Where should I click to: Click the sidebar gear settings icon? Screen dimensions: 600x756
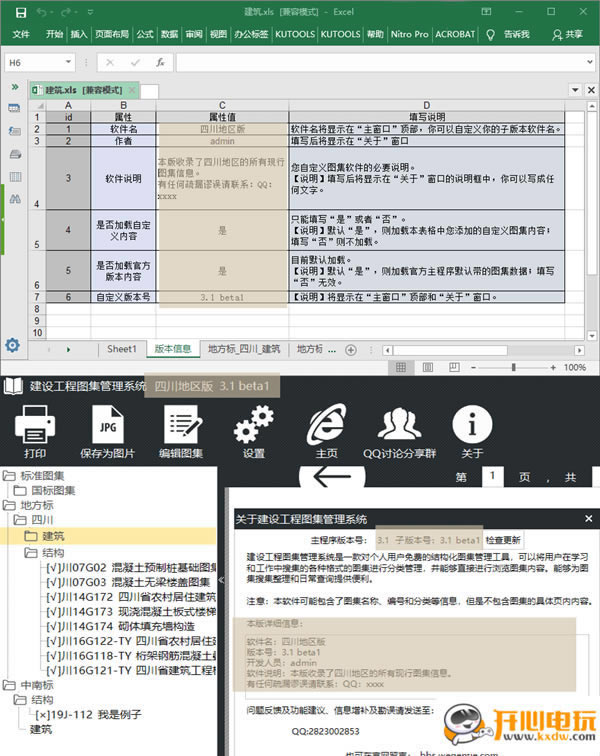click(13, 345)
